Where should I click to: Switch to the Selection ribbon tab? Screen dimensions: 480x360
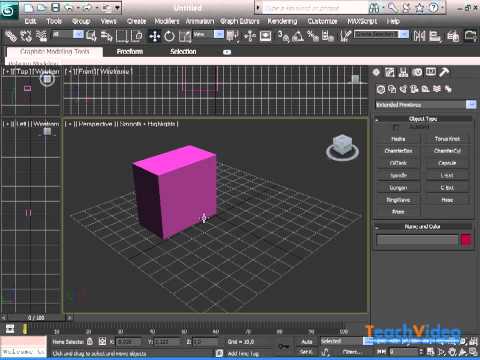[183, 52]
